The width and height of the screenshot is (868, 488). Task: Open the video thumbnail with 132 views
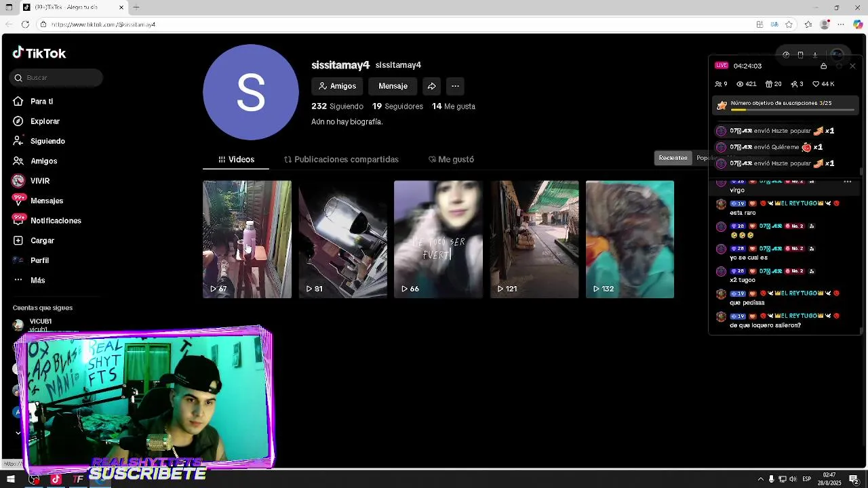coord(630,239)
